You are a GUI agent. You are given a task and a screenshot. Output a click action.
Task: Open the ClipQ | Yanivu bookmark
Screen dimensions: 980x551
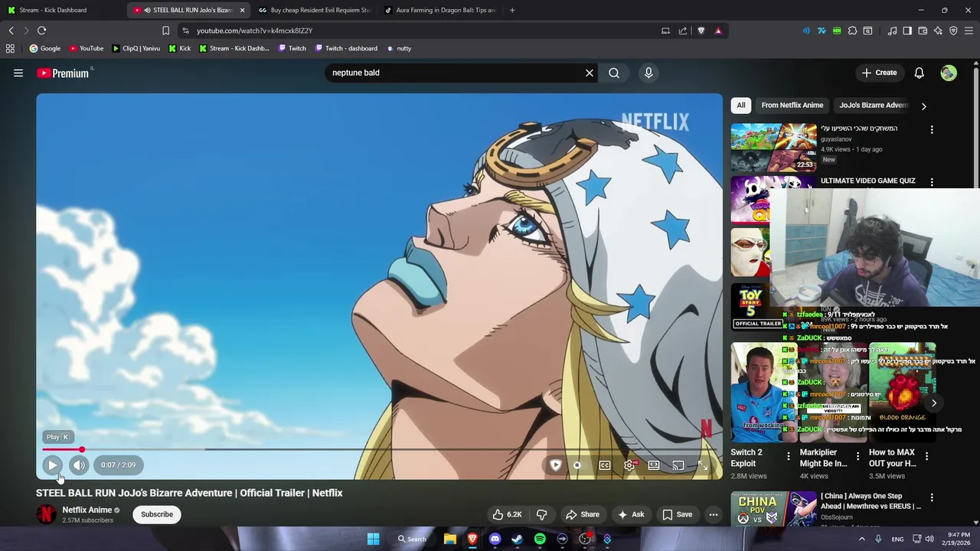136,48
